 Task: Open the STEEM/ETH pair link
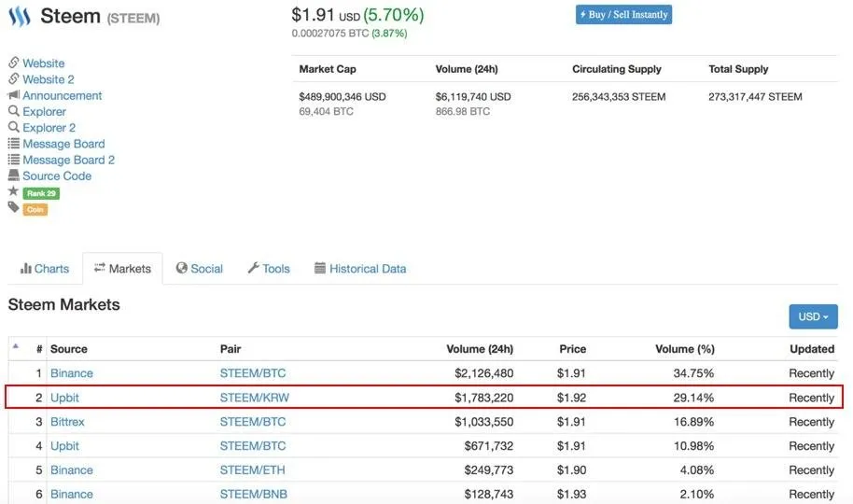(x=252, y=470)
